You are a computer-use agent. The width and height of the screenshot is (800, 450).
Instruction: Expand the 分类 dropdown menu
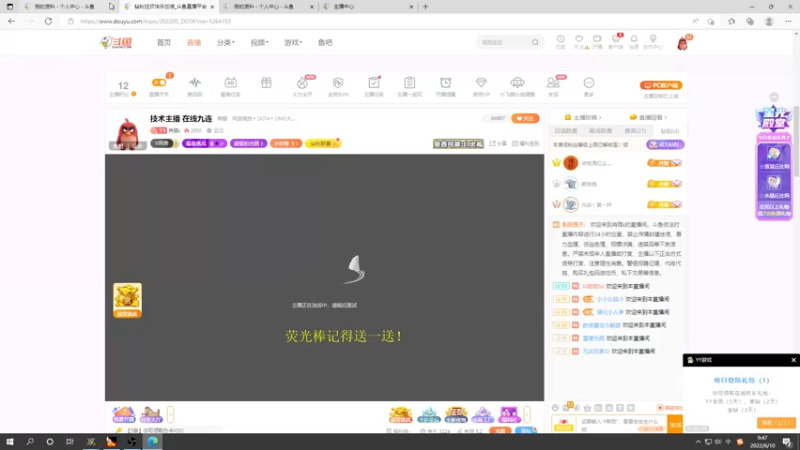pyautogui.click(x=226, y=42)
